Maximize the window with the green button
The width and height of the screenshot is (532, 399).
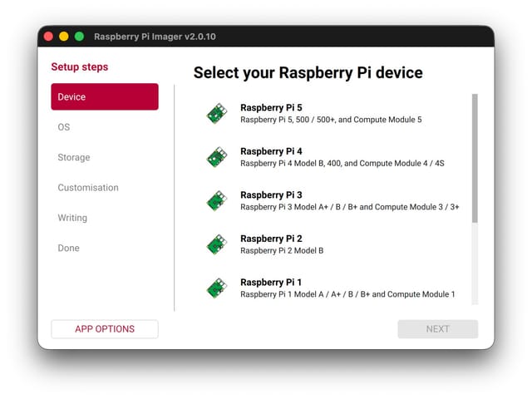[80, 37]
